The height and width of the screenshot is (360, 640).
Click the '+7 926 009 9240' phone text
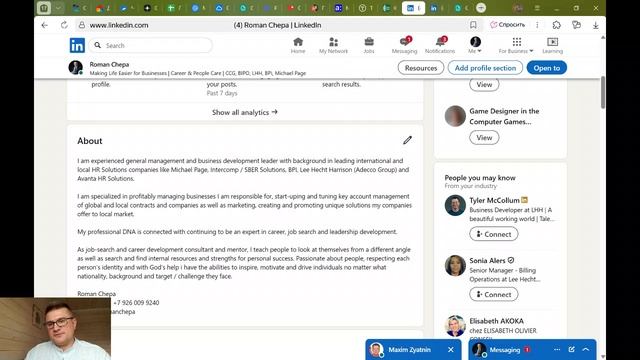coord(136,302)
